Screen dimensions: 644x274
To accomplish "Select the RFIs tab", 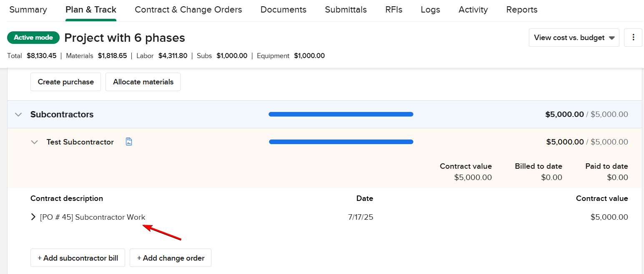I will coord(394,10).
